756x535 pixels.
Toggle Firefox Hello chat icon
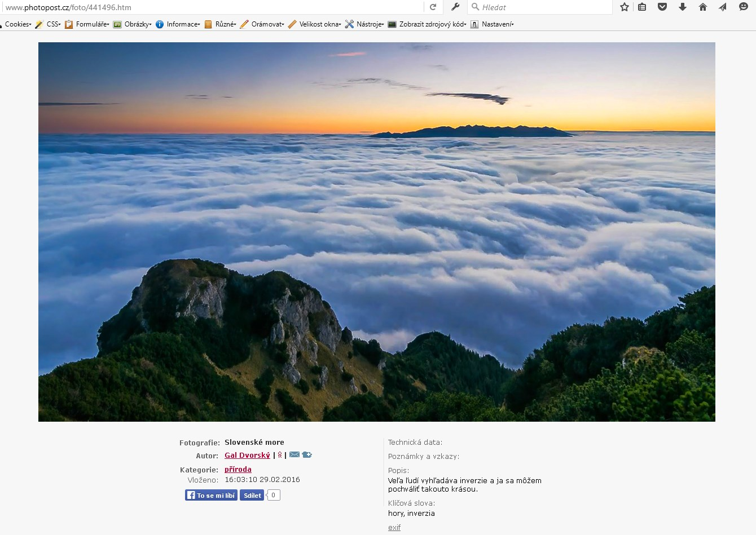click(743, 7)
